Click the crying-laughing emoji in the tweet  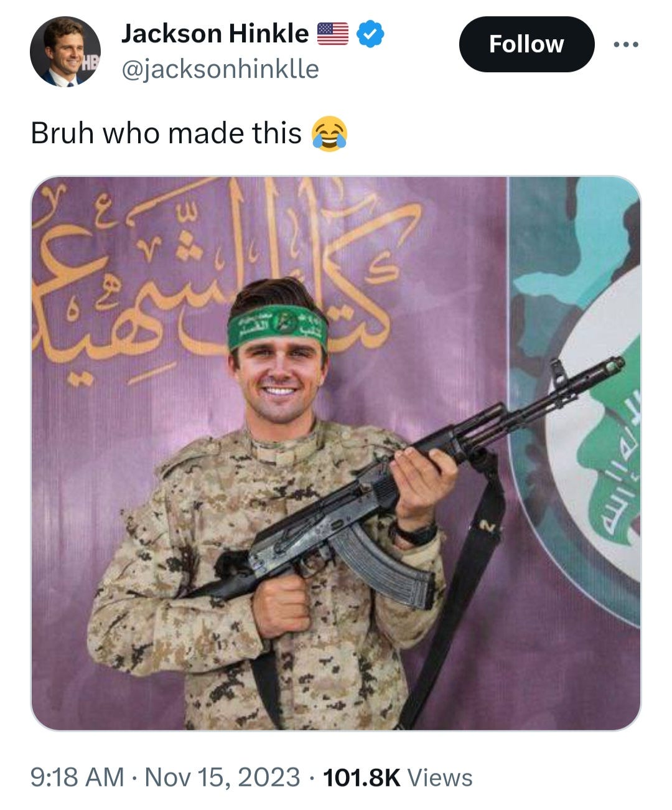click(x=329, y=133)
